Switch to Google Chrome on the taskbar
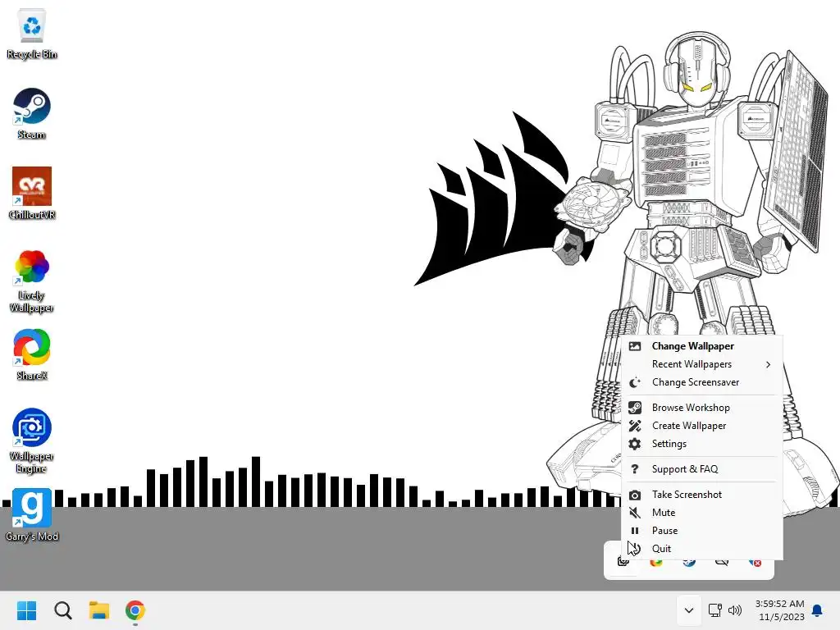840x630 pixels. pyautogui.click(x=135, y=610)
